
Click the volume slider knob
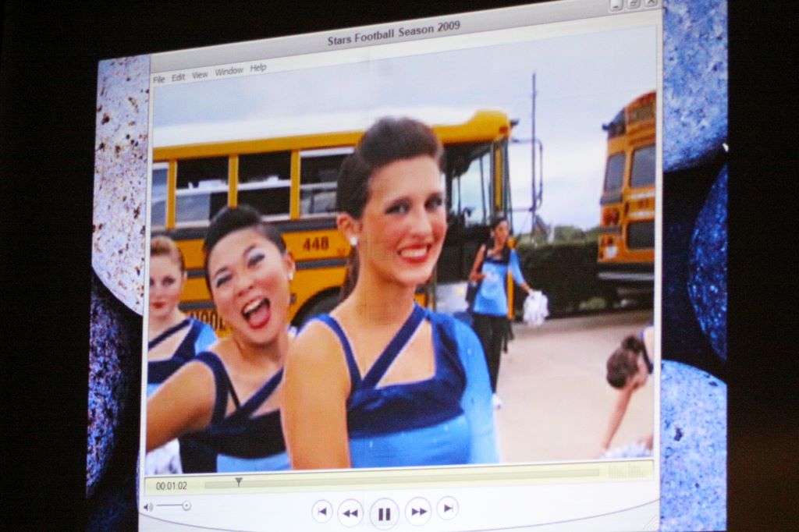pyautogui.click(x=186, y=505)
